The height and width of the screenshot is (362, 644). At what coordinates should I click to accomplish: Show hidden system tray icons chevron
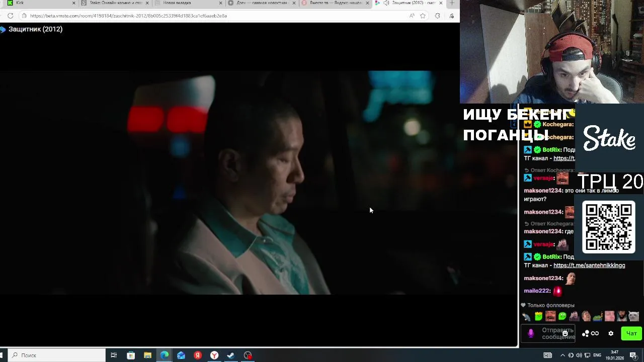[562, 355]
